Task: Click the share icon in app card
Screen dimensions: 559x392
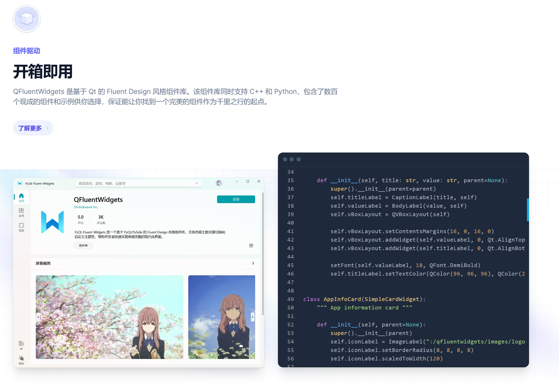Action: click(251, 245)
